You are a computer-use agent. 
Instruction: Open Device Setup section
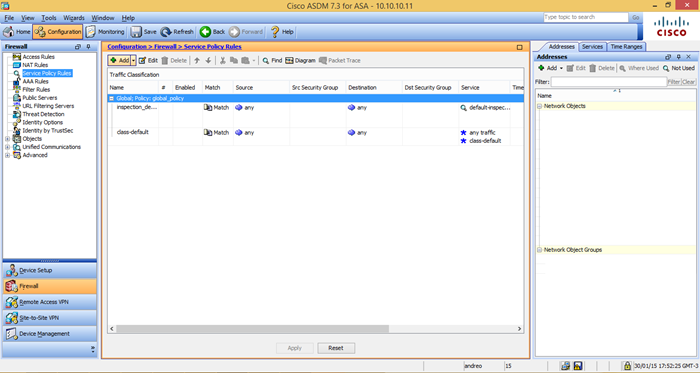50,270
